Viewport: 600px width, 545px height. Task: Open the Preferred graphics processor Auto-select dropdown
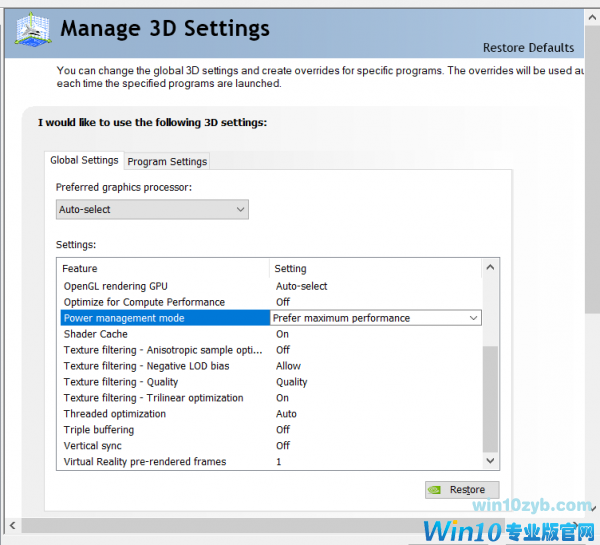(x=152, y=209)
